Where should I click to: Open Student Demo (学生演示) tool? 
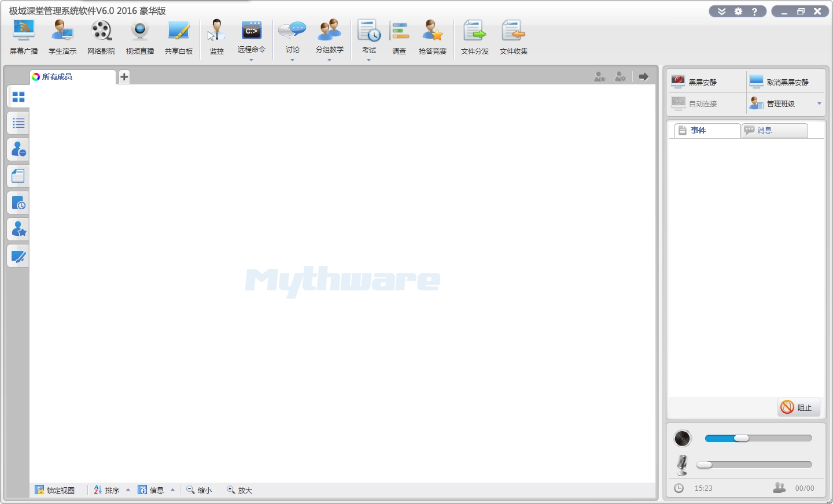pos(62,37)
